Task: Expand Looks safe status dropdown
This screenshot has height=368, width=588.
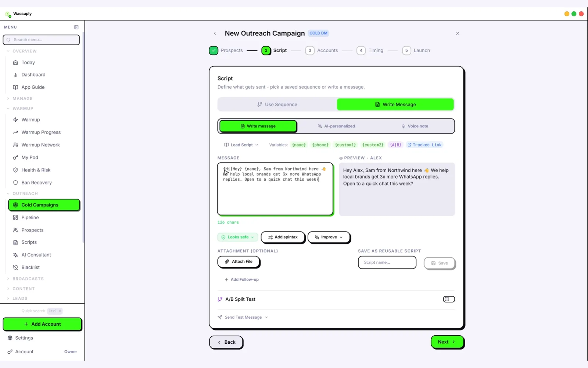Action: tap(238, 237)
